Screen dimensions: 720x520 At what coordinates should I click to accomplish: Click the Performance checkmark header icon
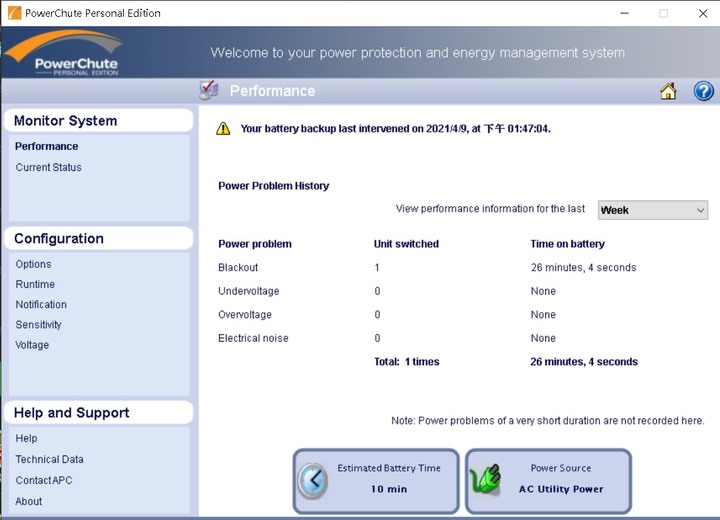coord(209,90)
